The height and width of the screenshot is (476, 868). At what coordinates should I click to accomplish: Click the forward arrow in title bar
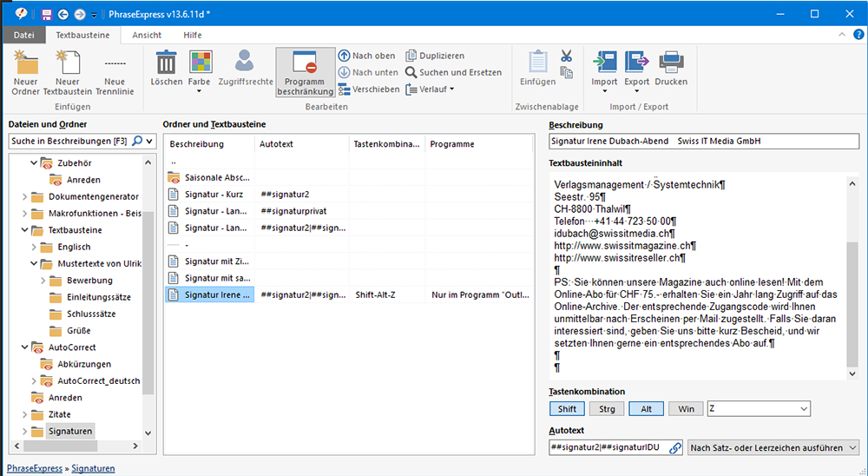click(x=80, y=15)
